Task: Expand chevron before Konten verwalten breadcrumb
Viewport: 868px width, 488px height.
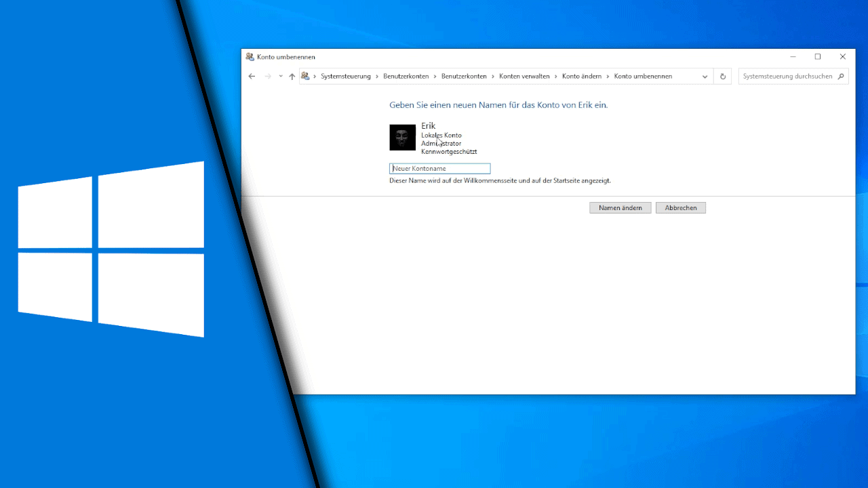Action: tap(493, 77)
